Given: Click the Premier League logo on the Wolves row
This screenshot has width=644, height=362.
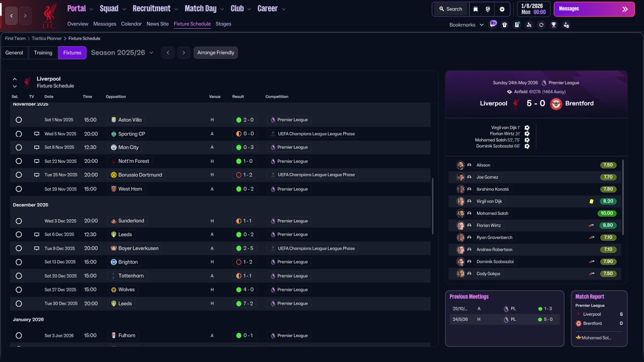Looking at the screenshot, I should tap(273, 290).
